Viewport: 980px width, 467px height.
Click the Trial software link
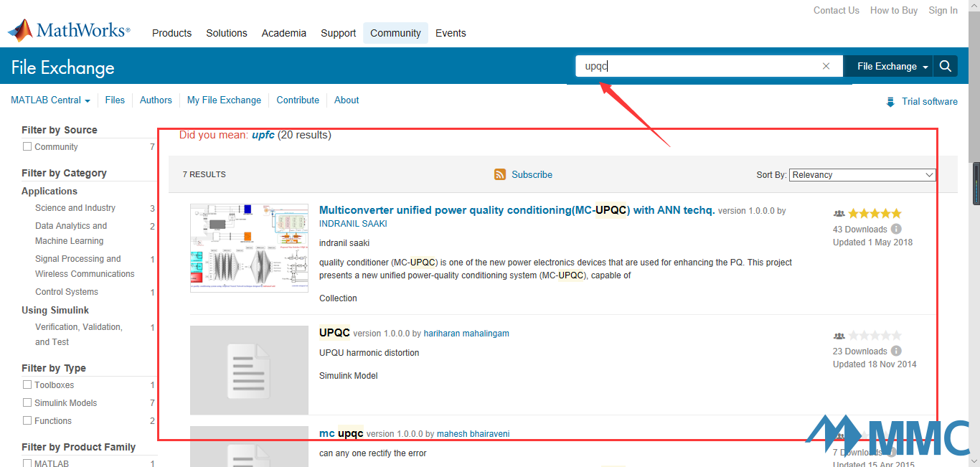pos(930,102)
